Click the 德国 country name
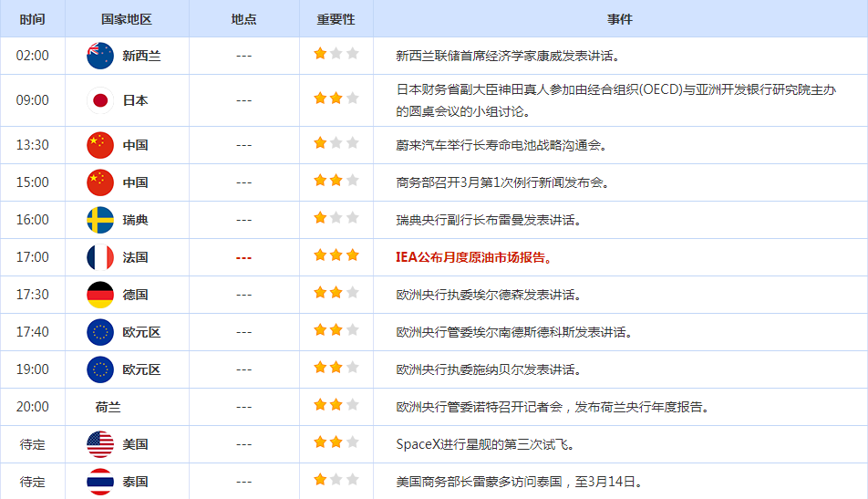The image size is (868, 499). pos(135,295)
